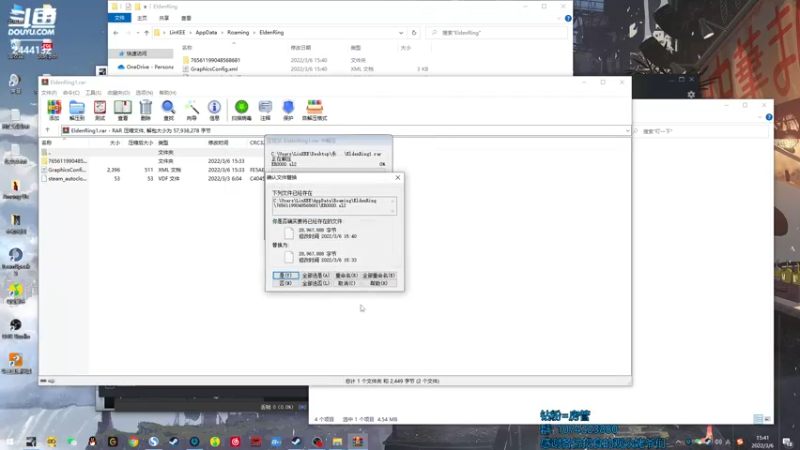
Task: Click the 信息 (Info) toolbar icon
Action: (214, 110)
